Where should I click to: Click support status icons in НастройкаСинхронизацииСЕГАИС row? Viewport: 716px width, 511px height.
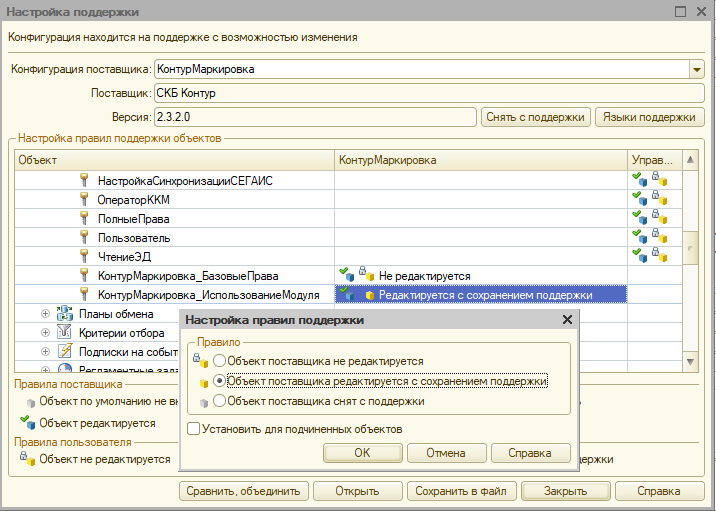click(x=650, y=179)
